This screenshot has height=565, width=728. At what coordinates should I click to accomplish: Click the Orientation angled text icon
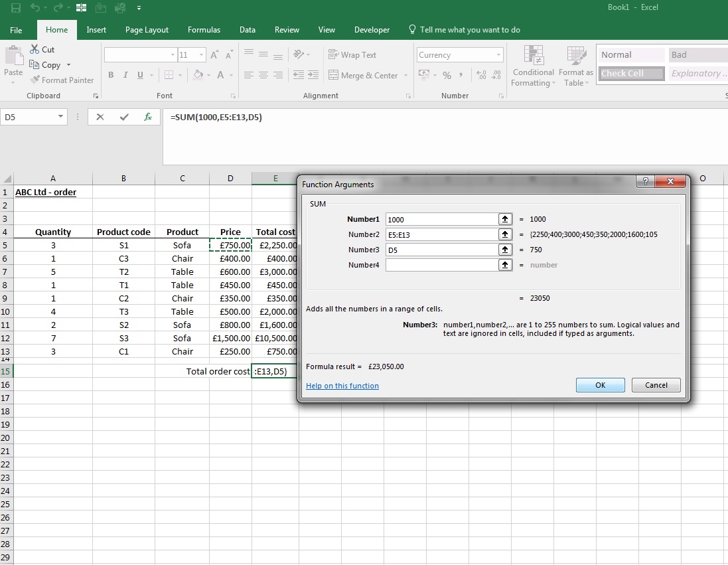click(299, 54)
